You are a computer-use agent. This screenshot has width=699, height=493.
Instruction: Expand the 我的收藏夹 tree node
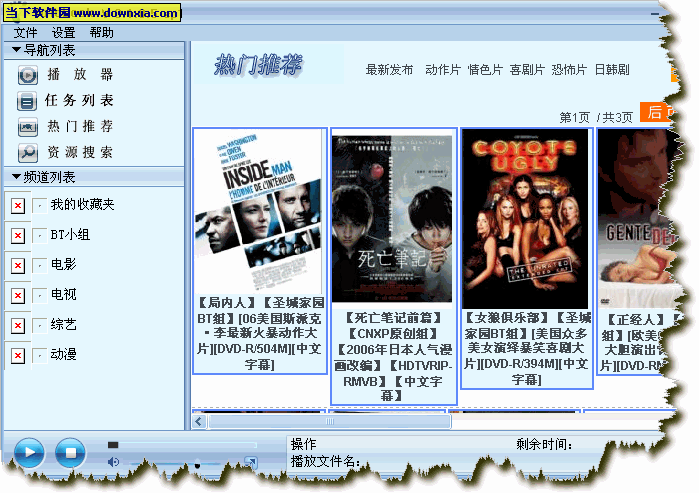click(40, 205)
